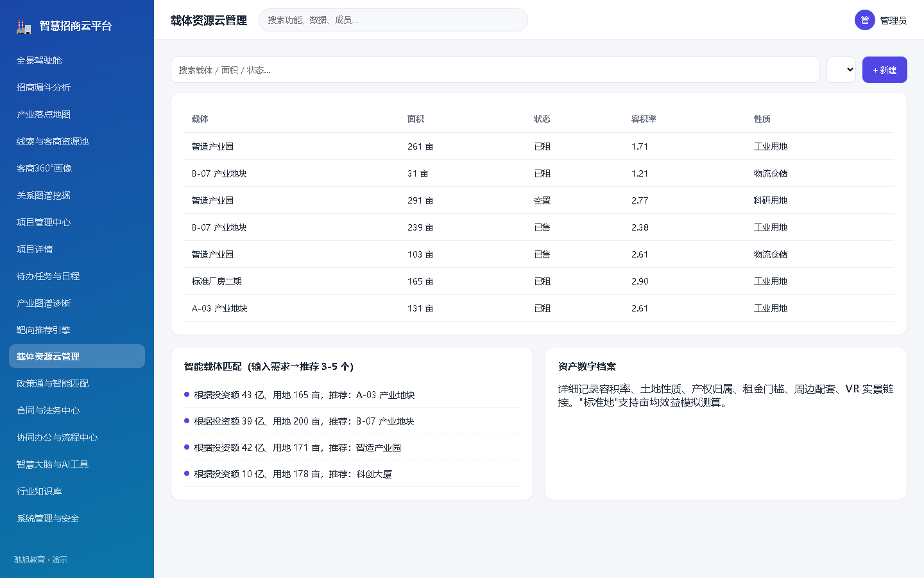The image size is (924, 578).
Task: Click the 智慧招商云平台 brand title
Action: (x=76, y=26)
